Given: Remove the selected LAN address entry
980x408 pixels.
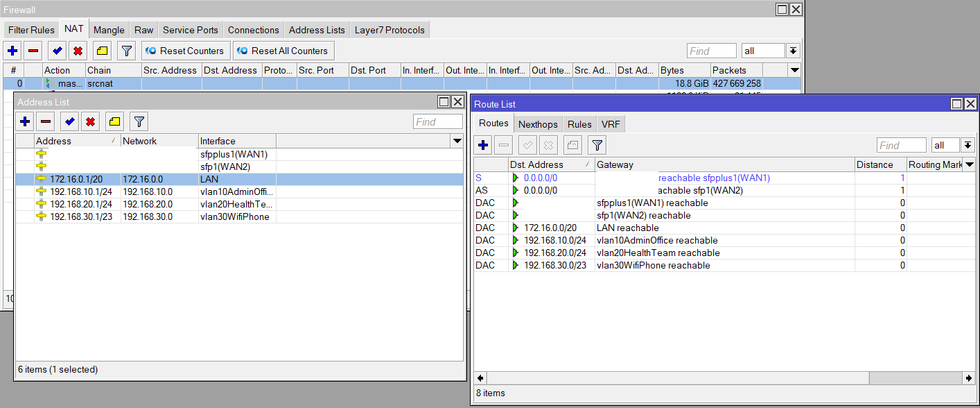Looking at the screenshot, I should pyautogui.click(x=45, y=121).
